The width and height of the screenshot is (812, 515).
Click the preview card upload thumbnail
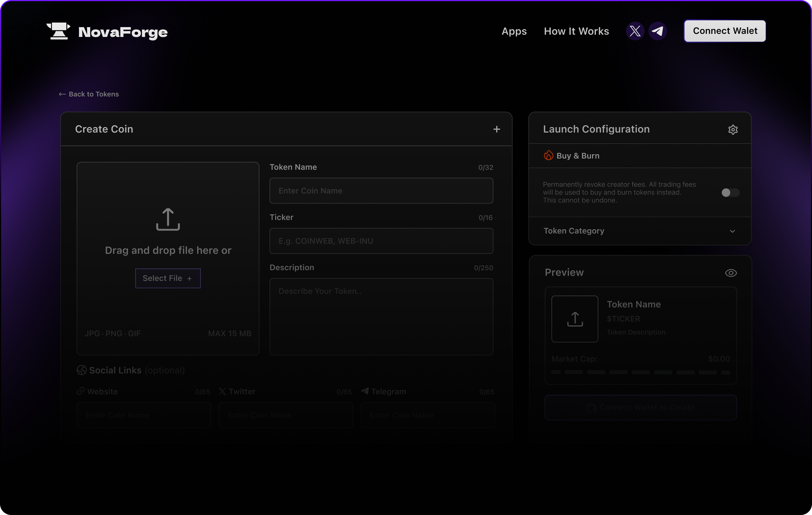(x=575, y=319)
